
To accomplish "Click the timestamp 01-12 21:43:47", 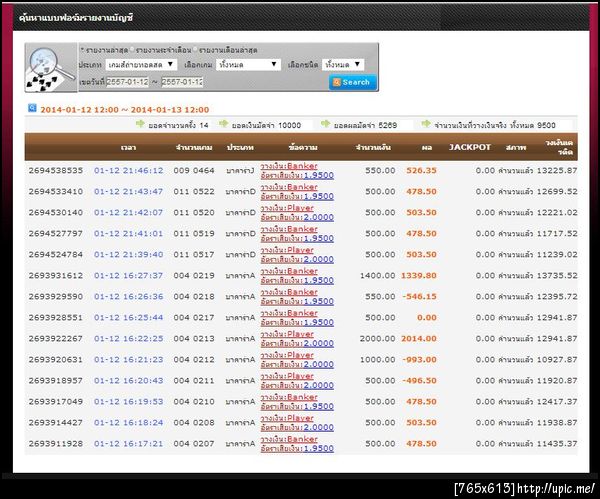I will (x=129, y=192).
